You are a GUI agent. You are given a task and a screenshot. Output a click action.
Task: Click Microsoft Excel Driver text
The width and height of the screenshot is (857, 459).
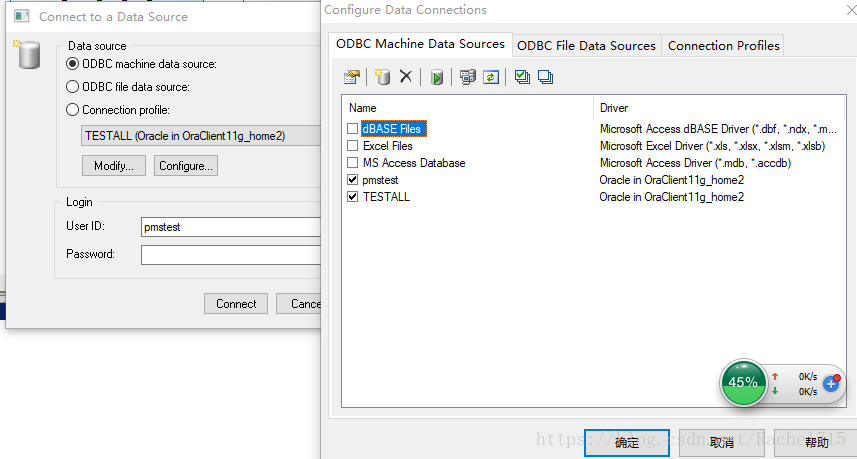click(712, 146)
